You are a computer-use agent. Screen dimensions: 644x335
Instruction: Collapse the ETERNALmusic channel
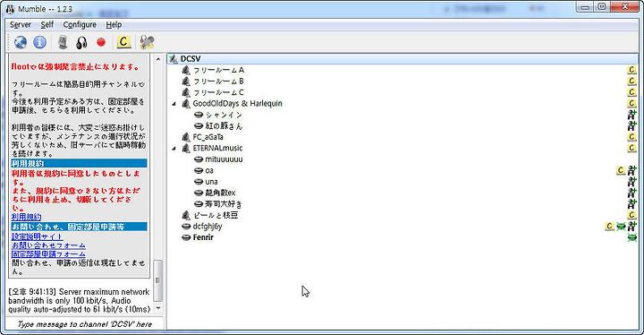(x=174, y=148)
